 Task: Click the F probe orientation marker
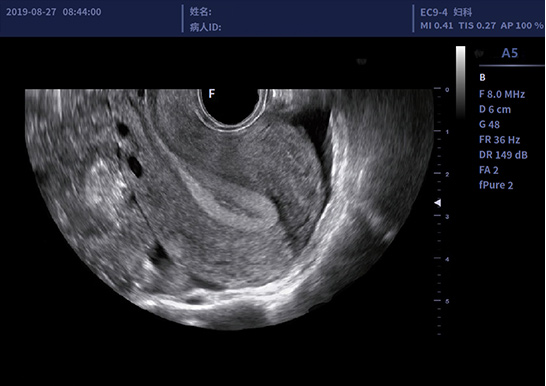[211, 93]
